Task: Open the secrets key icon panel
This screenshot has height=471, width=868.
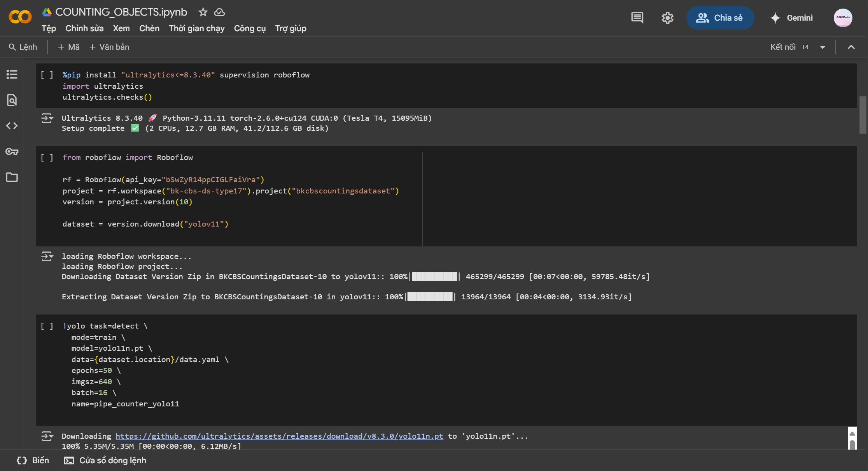Action: point(12,151)
